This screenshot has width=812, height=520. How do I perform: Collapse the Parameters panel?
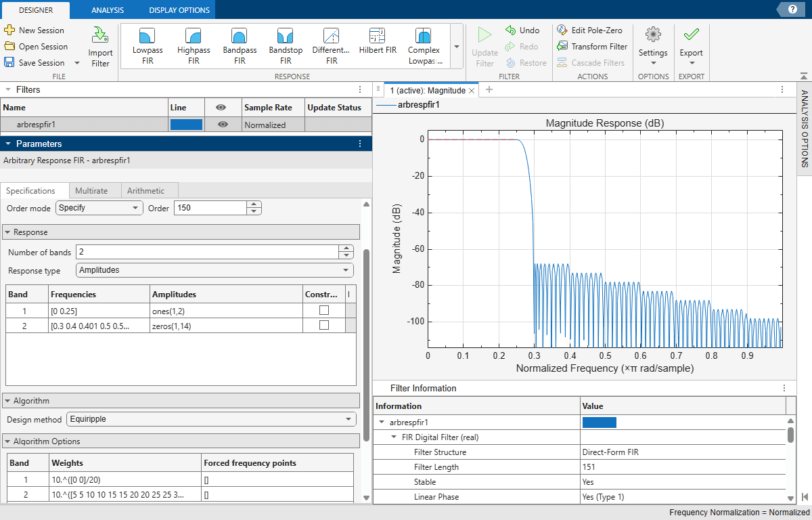[7, 144]
